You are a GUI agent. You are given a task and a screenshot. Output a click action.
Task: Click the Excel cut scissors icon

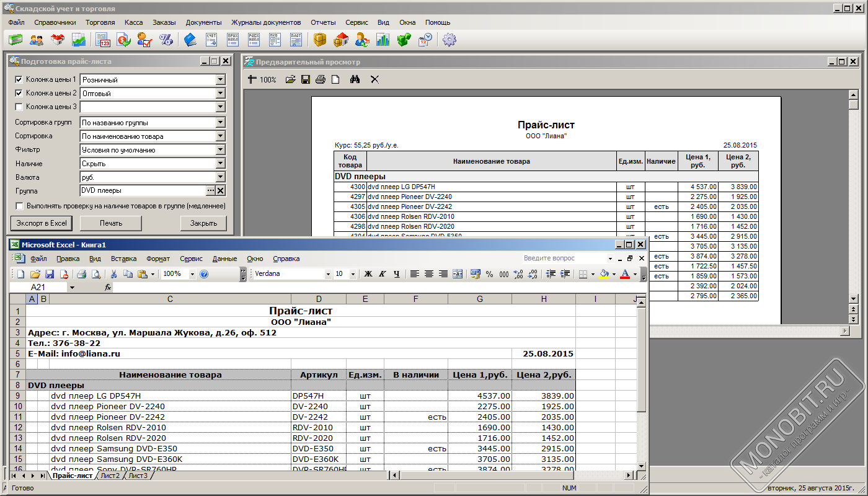(113, 274)
